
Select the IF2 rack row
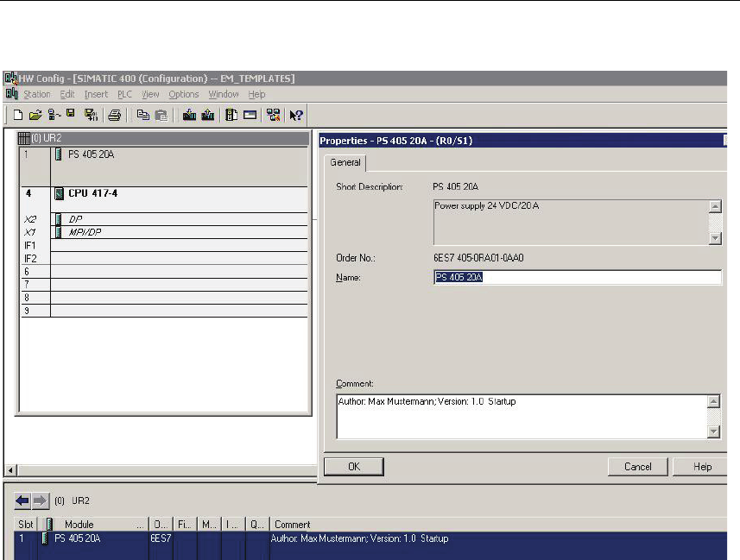coord(164,259)
